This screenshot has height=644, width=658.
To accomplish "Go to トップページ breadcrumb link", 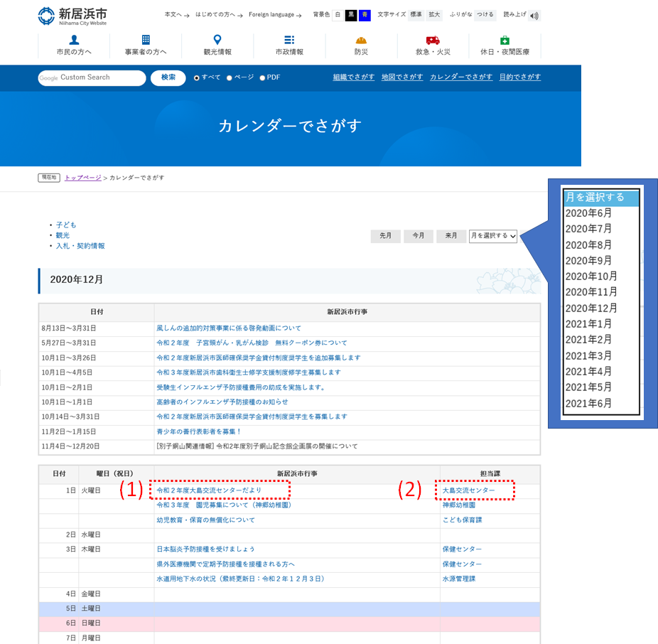I will [82, 178].
